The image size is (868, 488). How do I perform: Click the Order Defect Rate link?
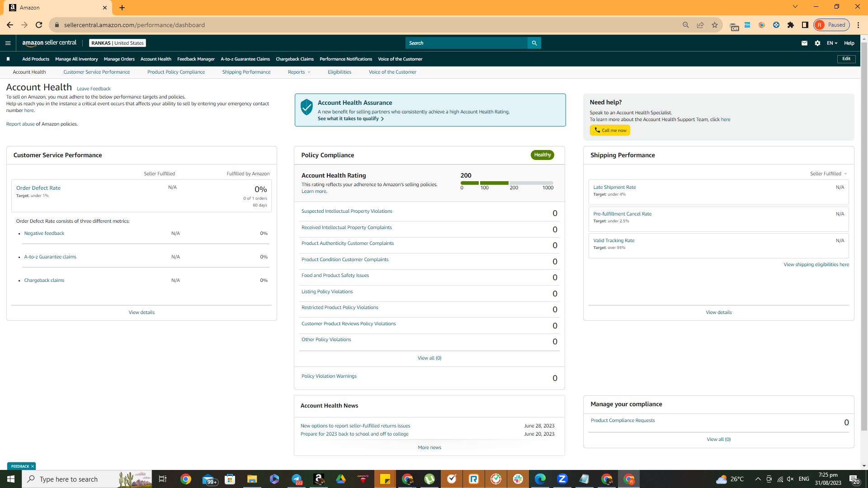point(38,188)
